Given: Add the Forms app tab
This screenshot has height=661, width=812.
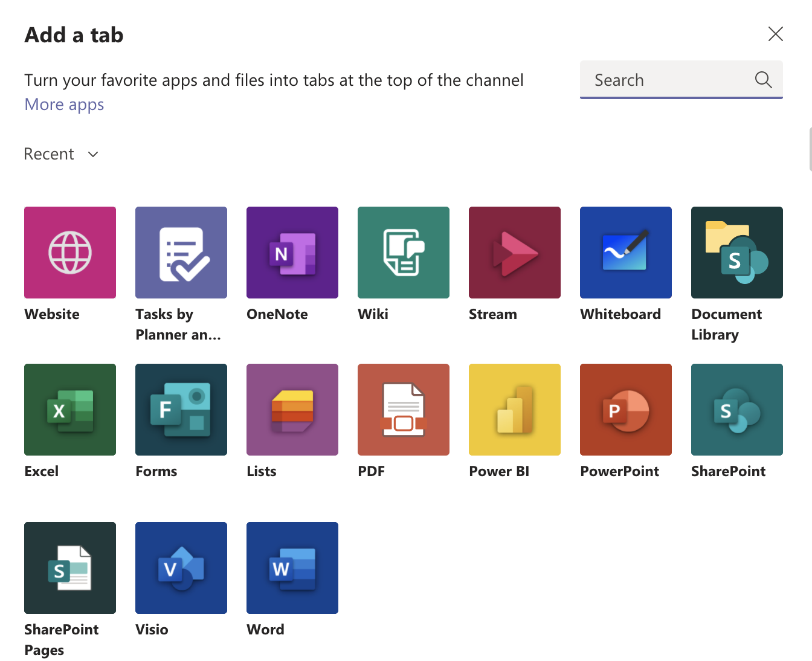Looking at the screenshot, I should (181, 410).
